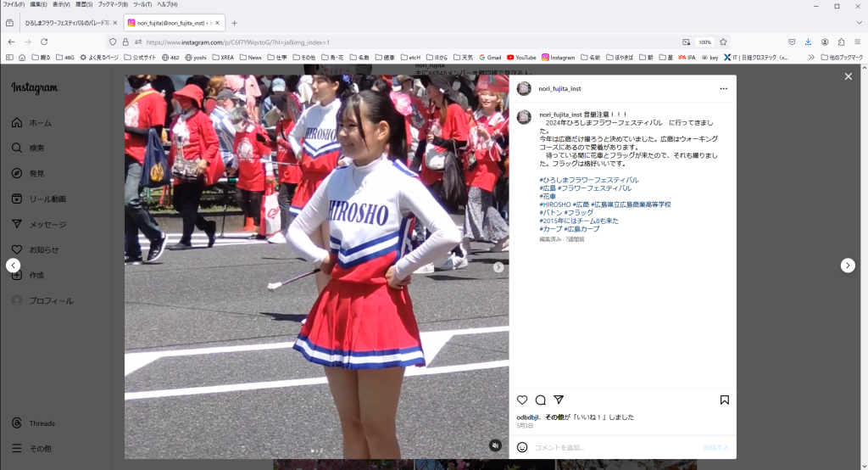The width and height of the screenshot is (868, 470).
Task: Open Firefox account icon
Action: pyautogui.click(x=825, y=42)
